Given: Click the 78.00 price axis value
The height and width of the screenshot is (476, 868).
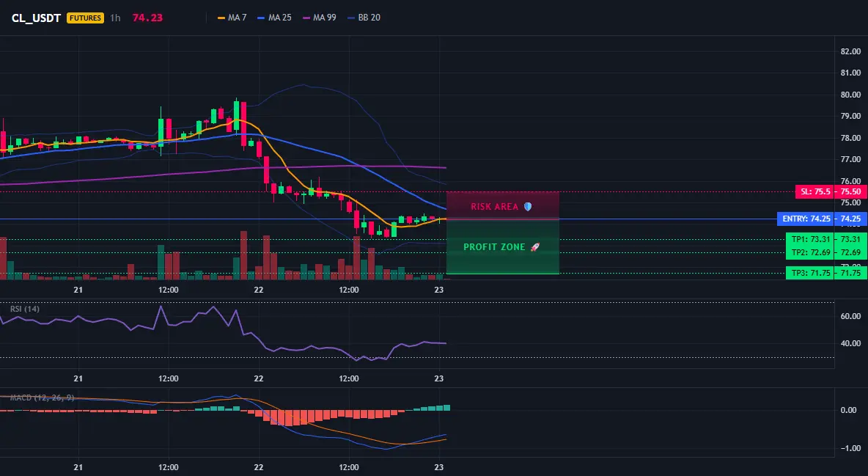Looking at the screenshot, I should click(850, 138).
